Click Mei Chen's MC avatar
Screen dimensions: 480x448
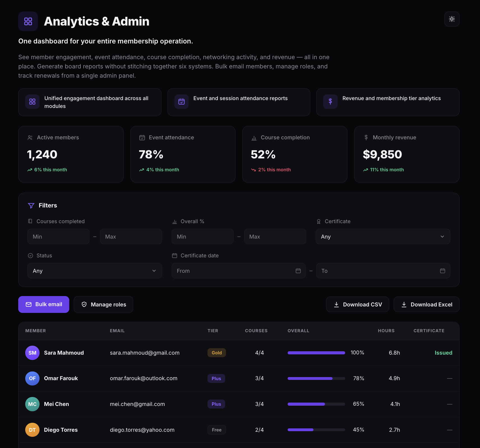[32, 404]
